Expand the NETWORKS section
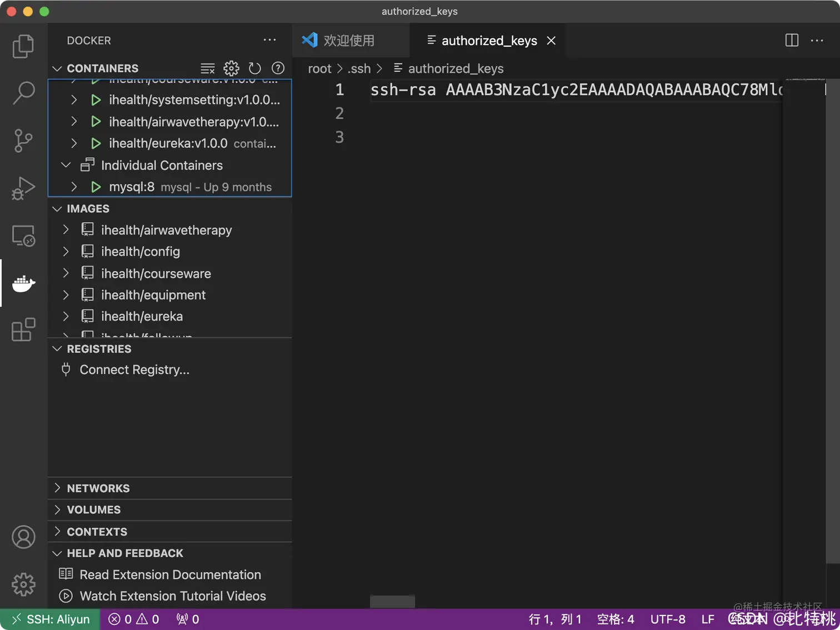Image resolution: width=840 pixels, height=630 pixels. (x=57, y=488)
